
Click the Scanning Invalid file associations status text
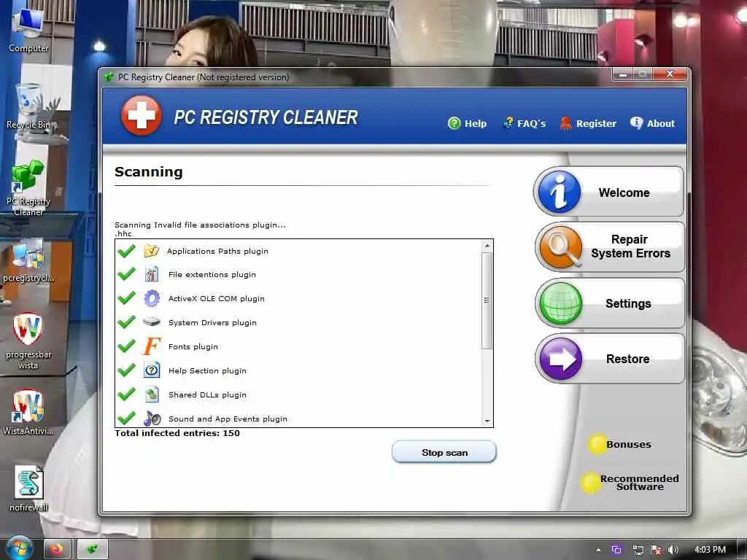tap(200, 225)
